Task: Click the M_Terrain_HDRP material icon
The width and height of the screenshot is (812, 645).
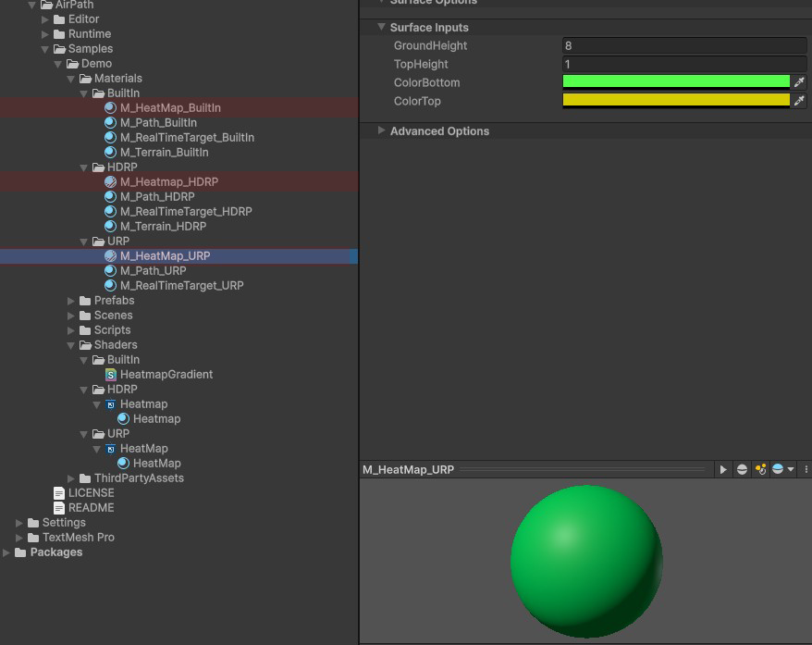Action: tap(111, 227)
